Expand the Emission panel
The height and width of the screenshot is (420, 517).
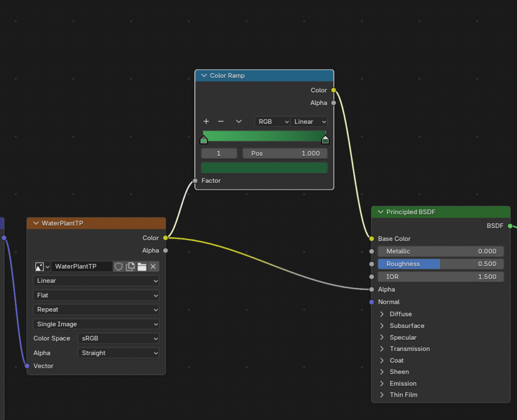tap(402, 383)
